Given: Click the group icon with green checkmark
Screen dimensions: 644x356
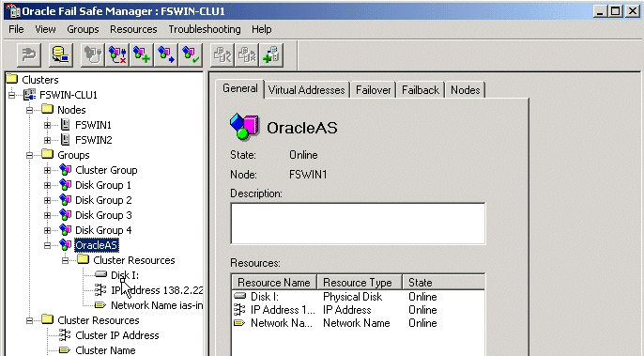Looking at the screenshot, I should [191, 54].
